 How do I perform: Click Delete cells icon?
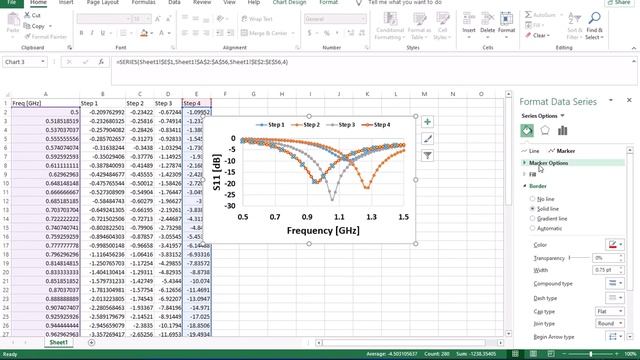487,19
